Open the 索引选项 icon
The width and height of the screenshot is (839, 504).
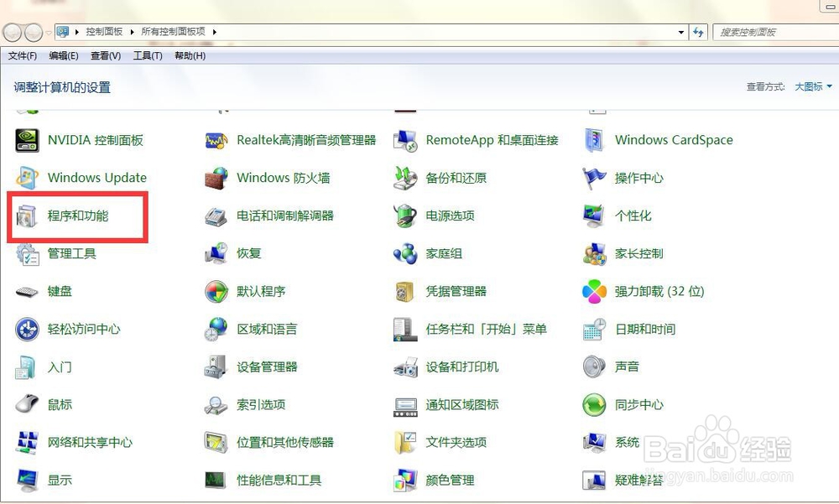216,404
